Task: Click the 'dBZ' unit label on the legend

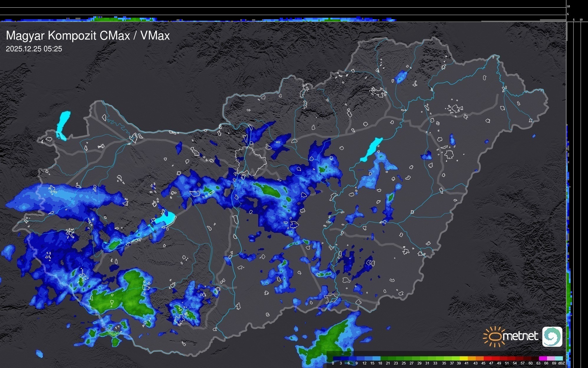Action: pos(561,363)
